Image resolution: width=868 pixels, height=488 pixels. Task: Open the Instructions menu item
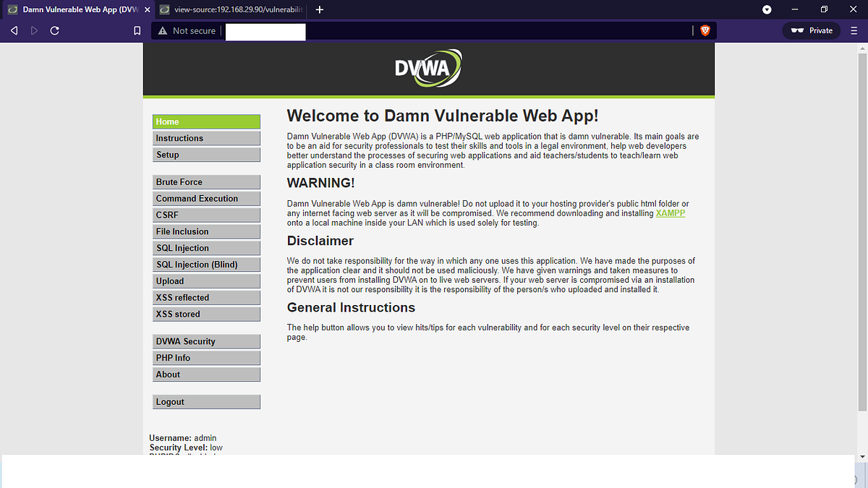[x=206, y=138]
